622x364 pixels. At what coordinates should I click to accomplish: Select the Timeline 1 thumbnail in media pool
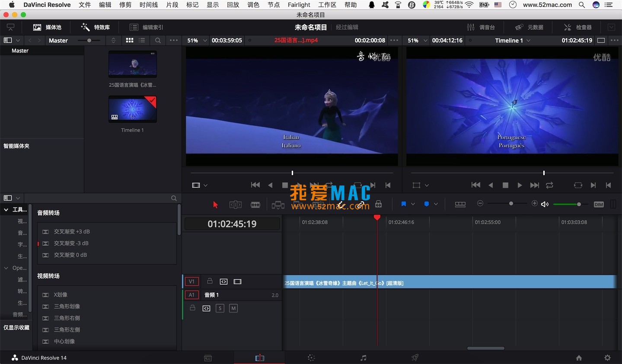click(x=133, y=109)
